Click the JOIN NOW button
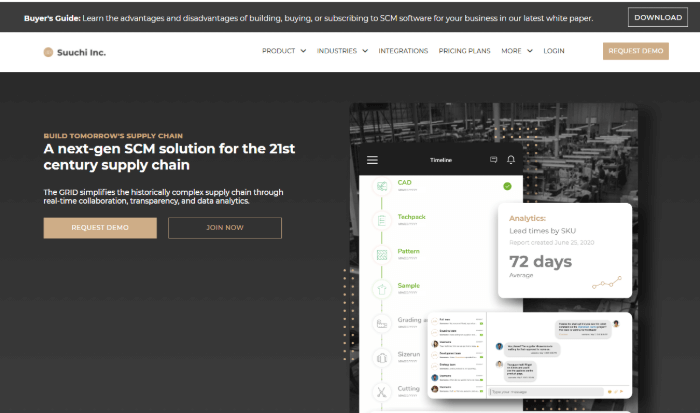The image size is (700, 413). click(225, 228)
